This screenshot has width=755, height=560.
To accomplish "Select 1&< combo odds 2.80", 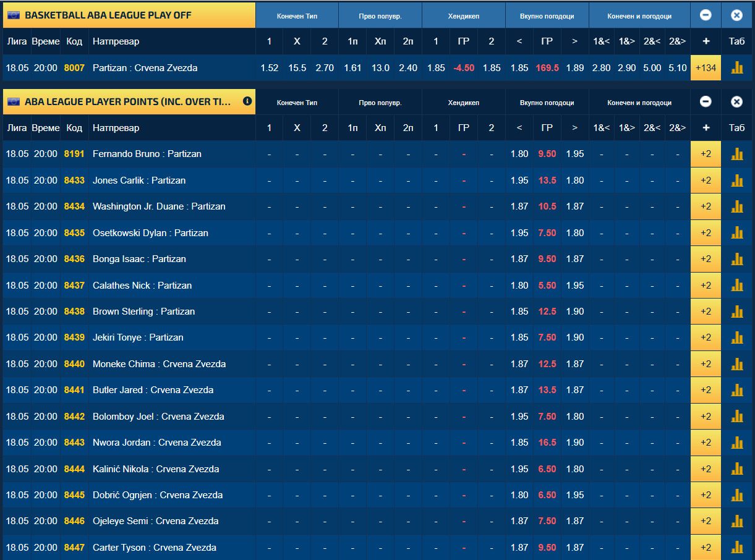I will tap(602, 68).
